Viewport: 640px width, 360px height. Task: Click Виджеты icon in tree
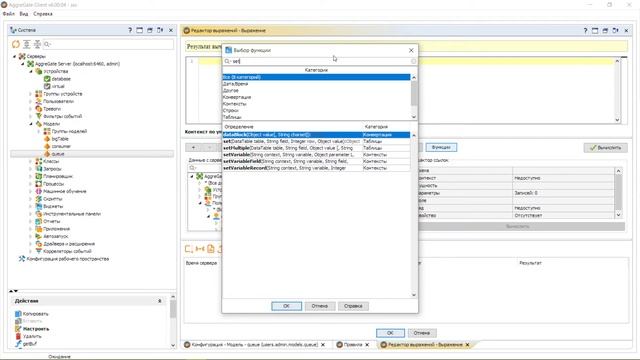(39, 206)
